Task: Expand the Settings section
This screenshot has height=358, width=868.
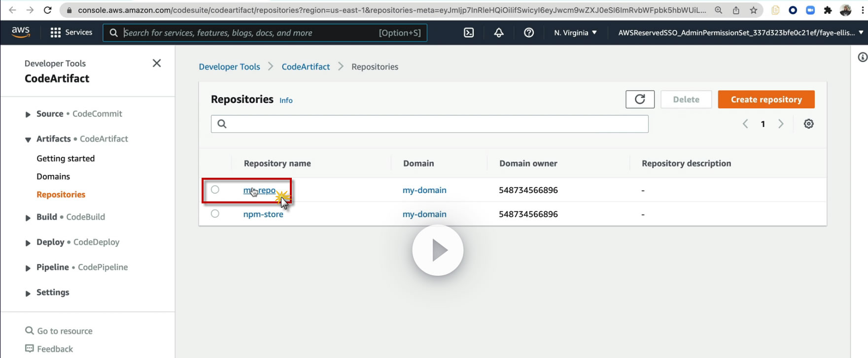Action: click(28, 293)
